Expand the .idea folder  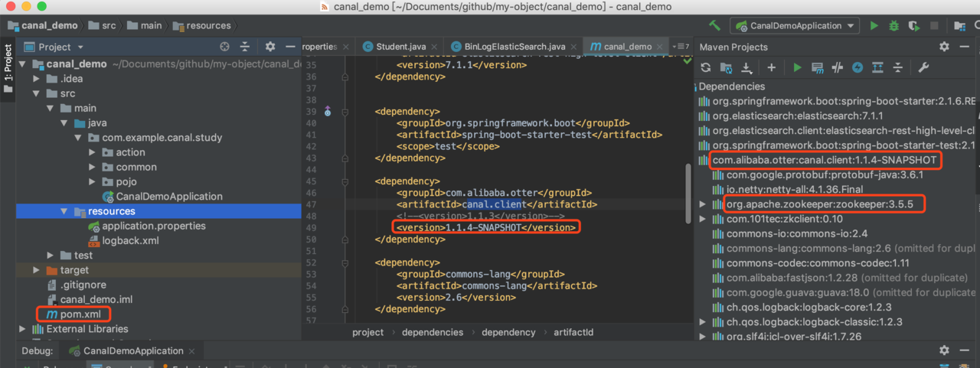point(36,79)
